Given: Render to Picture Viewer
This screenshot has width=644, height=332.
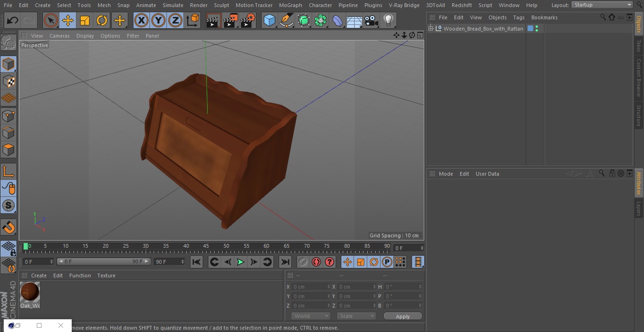Looking at the screenshot, I should click(231, 21).
